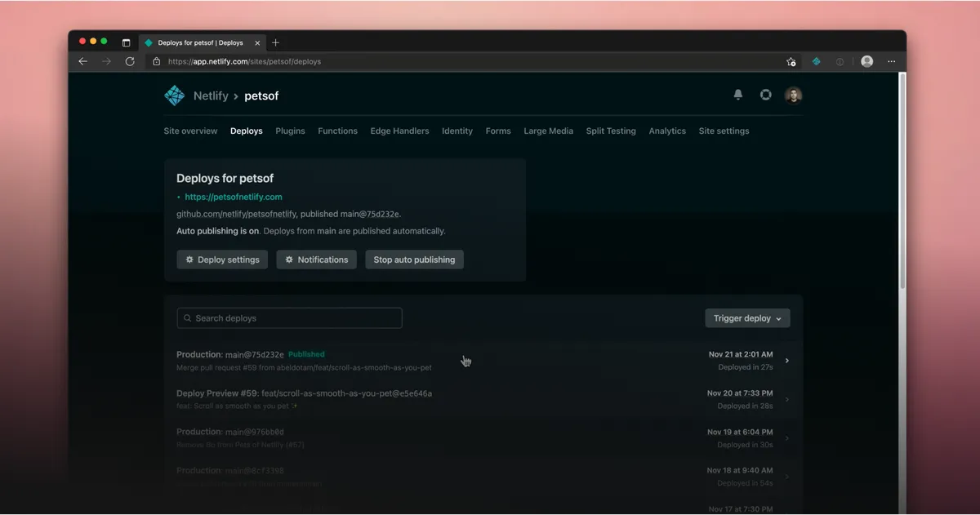
Task: Expand Deploy Preview #59 details
Action: [786, 399]
